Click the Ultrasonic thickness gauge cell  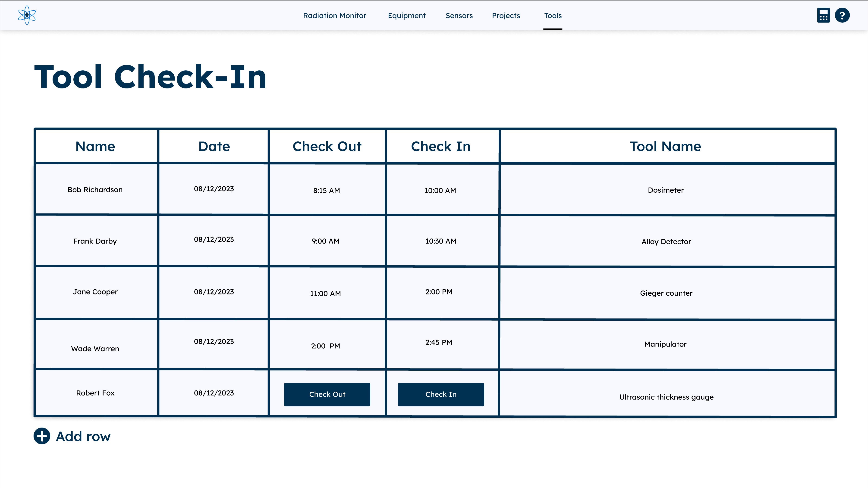pos(666,397)
